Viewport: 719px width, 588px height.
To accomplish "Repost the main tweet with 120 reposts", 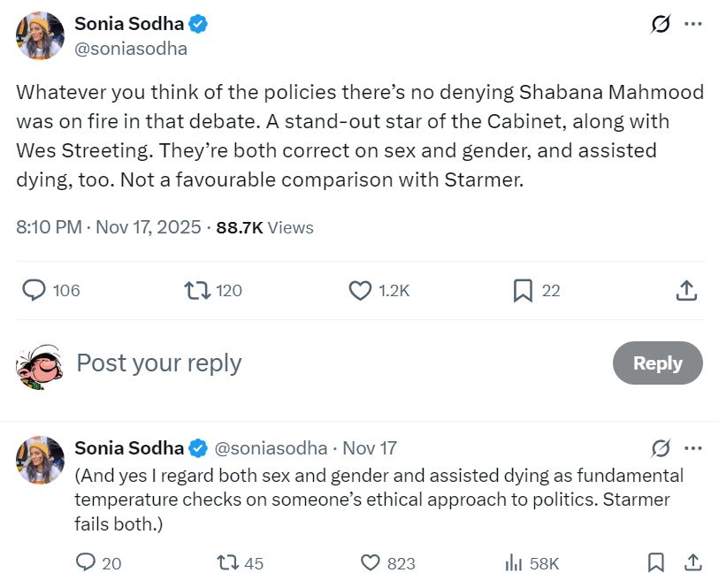I will (195, 290).
